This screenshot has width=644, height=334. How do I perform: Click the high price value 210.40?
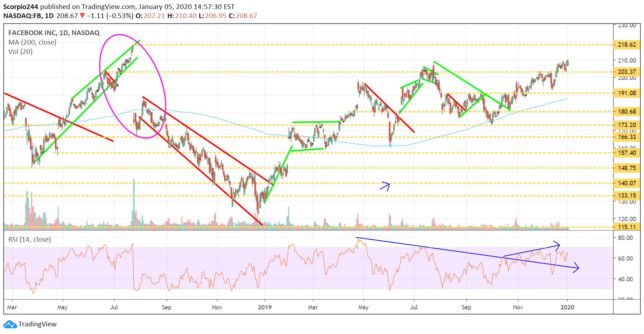186,16
